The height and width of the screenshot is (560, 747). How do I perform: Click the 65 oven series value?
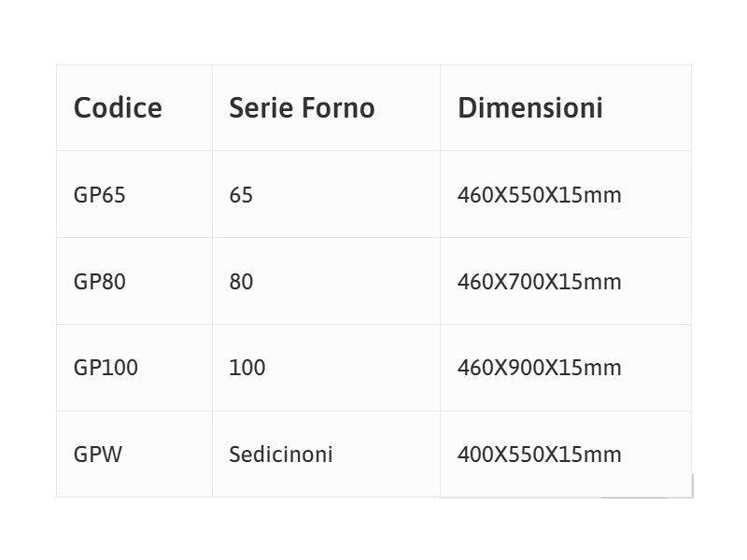click(x=241, y=195)
